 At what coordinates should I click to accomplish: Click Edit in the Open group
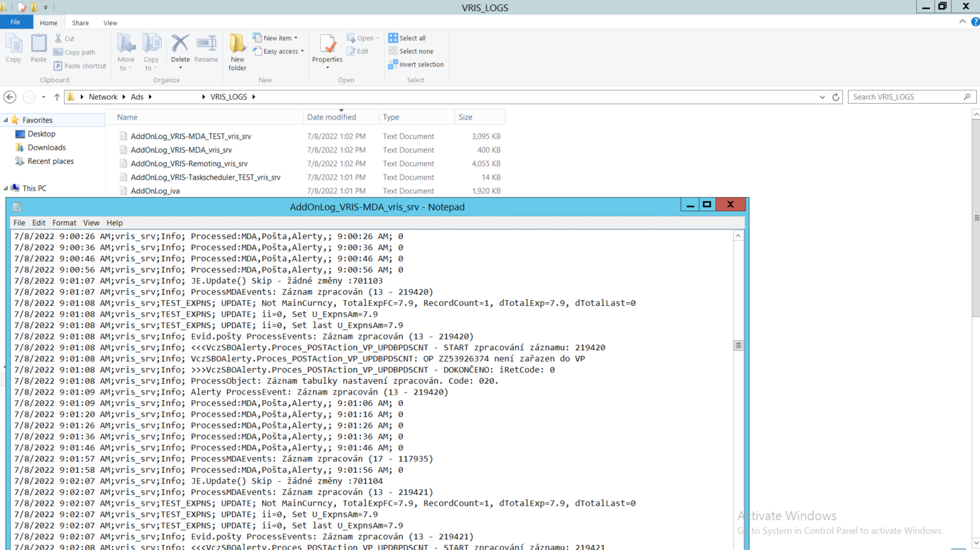(358, 51)
